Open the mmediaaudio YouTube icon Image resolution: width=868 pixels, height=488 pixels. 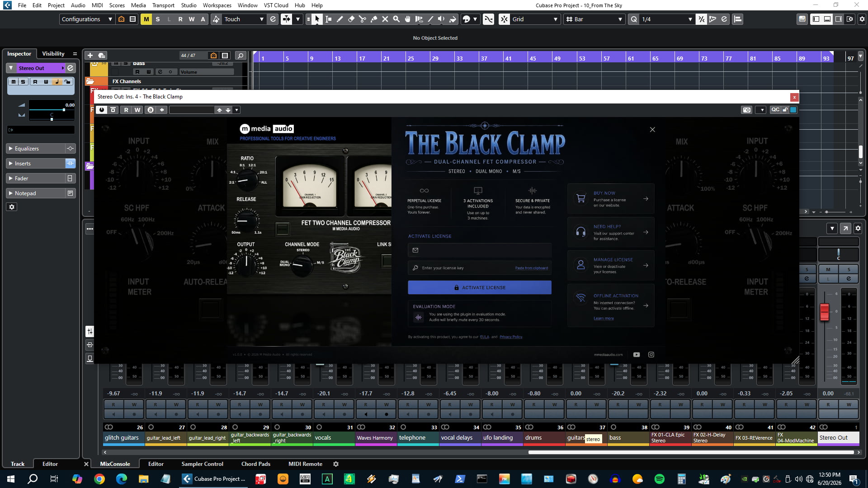click(x=637, y=355)
